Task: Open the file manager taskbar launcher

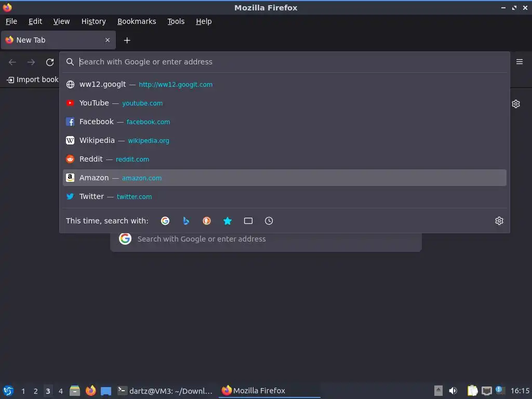Action: pos(75,391)
